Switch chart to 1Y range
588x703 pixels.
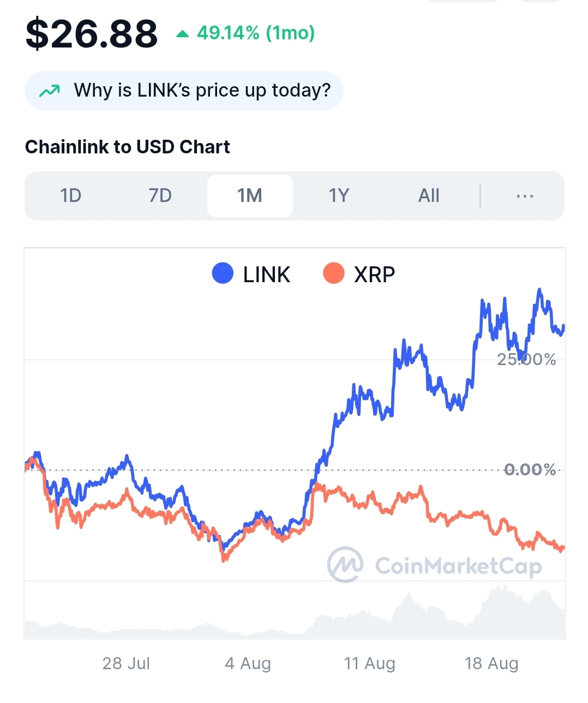pos(339,196)
